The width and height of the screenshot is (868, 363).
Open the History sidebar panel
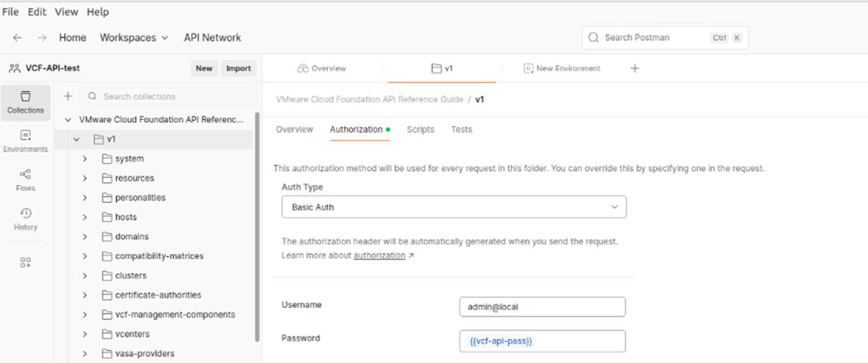[25, 219]
